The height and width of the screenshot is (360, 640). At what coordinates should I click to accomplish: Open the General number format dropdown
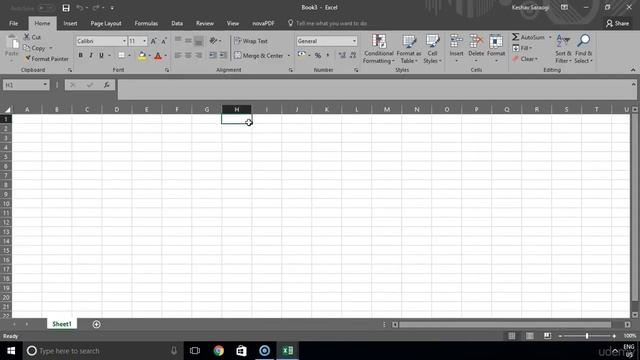pyautogui.click(x=354, y=41)
